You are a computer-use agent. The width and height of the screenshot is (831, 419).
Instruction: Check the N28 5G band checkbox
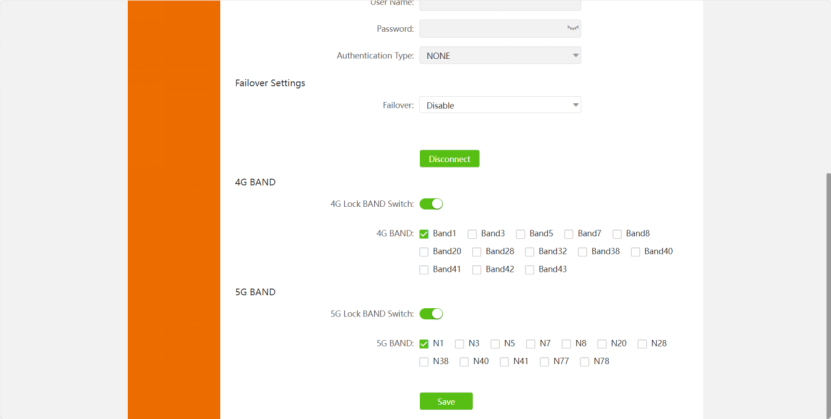click(642, 344)
